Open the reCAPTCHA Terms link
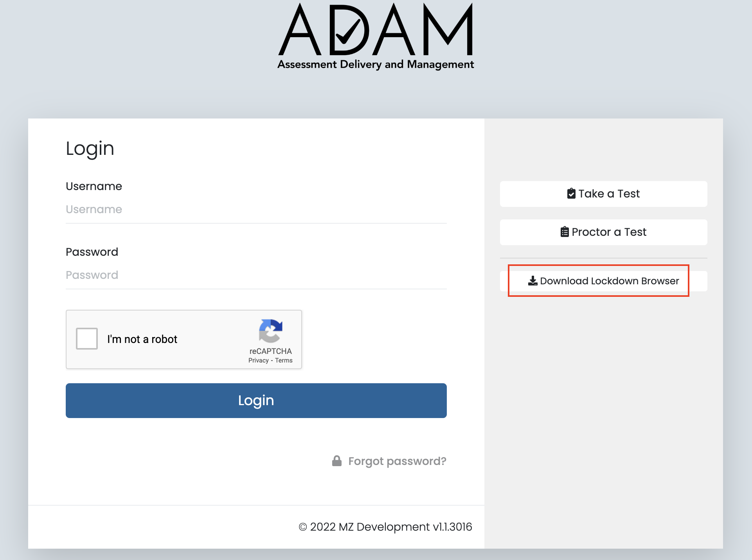Viewport: 752px width, 560px height. [284, 361]
